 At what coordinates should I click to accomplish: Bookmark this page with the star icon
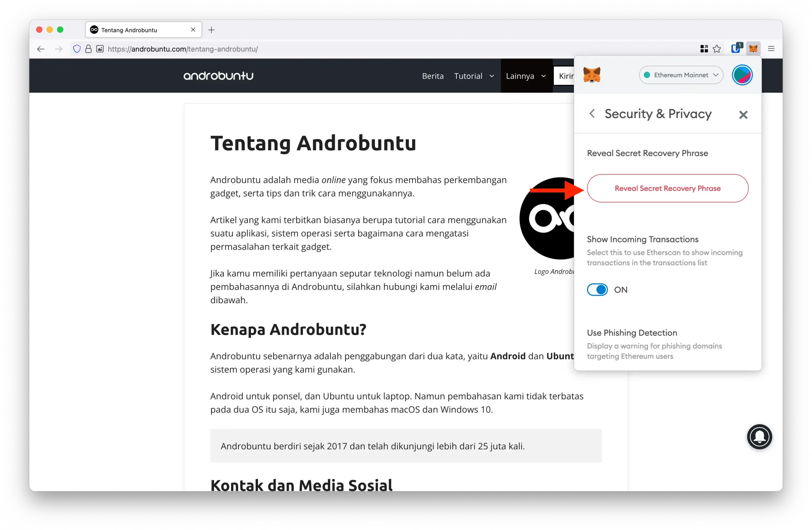717,49
